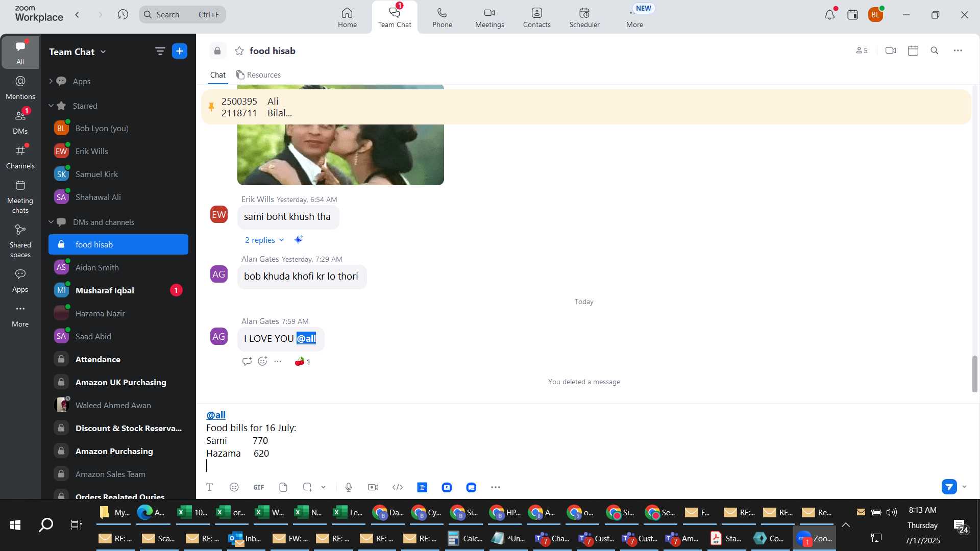Viewport: 980px width, 551px height.
Task: Add a reaction to Alan's message
Action: 262,361
